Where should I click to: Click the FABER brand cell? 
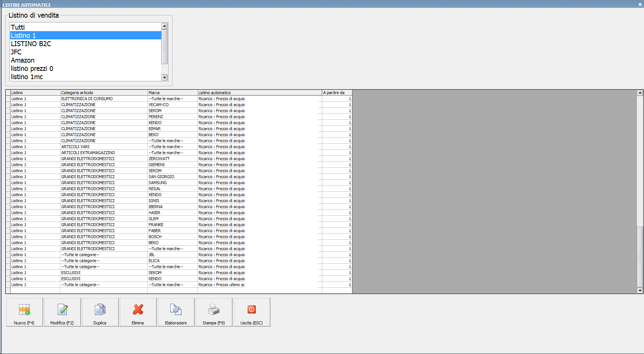(x=173, y=231)
